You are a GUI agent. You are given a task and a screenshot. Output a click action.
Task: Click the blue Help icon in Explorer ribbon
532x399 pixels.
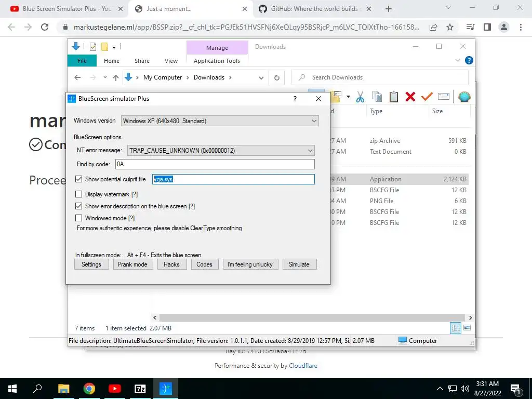click(x=469, y=60)
